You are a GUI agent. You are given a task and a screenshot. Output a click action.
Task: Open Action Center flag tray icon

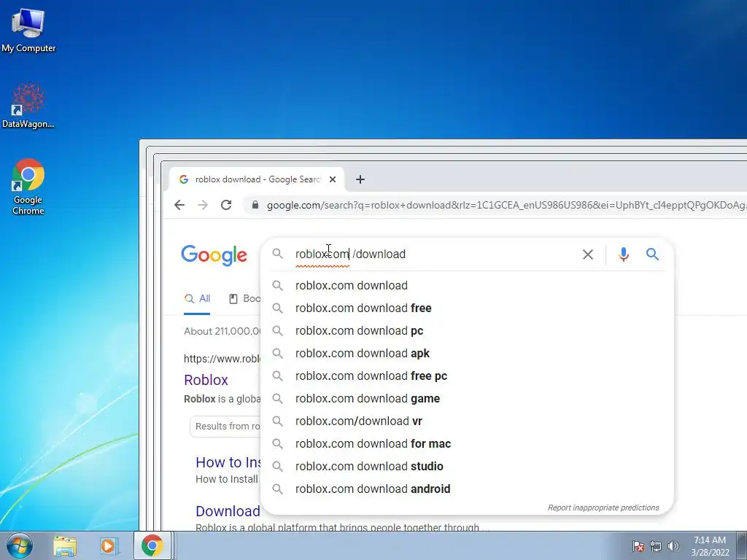(x=638, y=546)
